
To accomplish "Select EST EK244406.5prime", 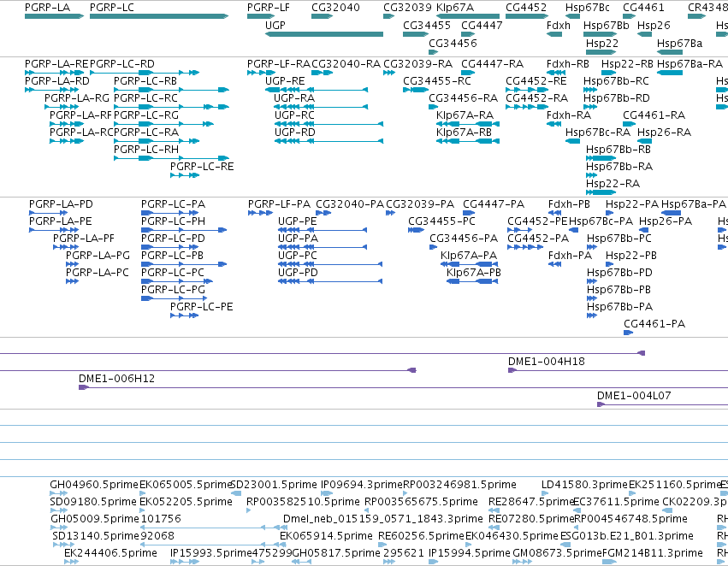I will (71, 562).
